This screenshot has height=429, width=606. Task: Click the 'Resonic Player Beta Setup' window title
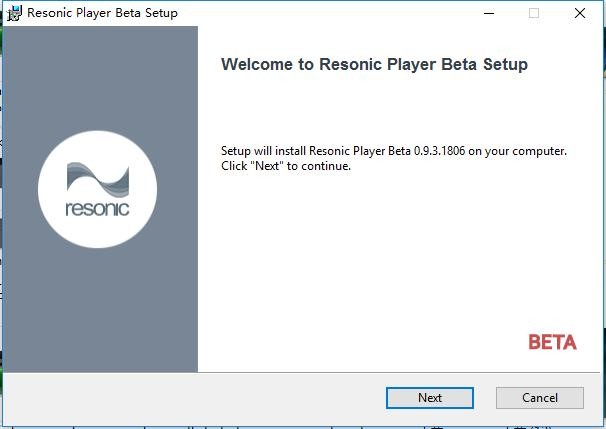tap(102, 13)
